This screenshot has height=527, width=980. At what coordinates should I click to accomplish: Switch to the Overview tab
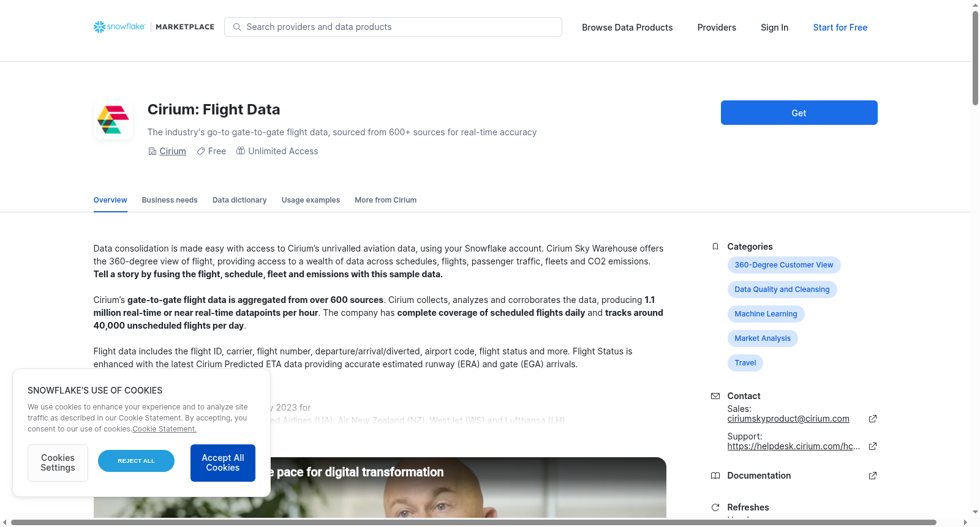point(110,200)
